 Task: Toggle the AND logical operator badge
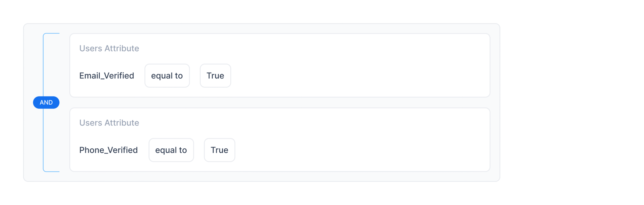coord(46,102)
